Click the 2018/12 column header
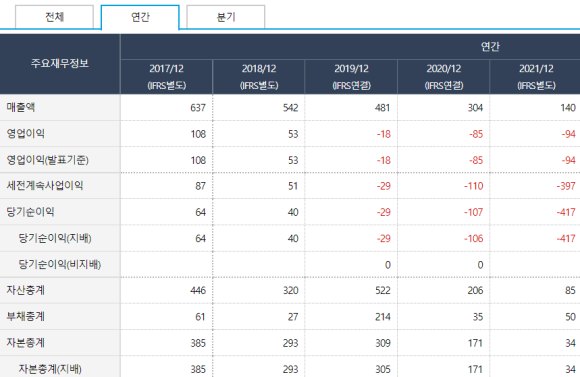The image size is (580, 377). pyautogui.click(x=259, y=77)
